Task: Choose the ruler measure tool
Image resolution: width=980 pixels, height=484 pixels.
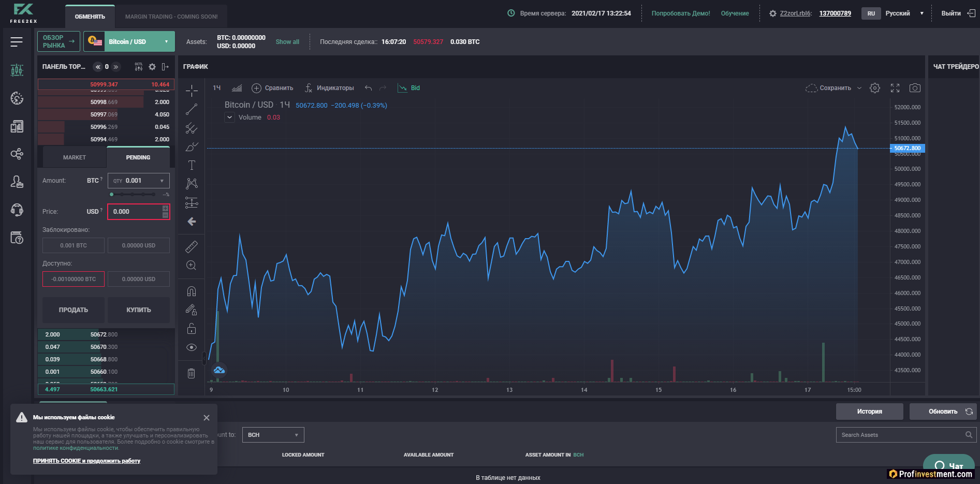Action: coord(192,247)
